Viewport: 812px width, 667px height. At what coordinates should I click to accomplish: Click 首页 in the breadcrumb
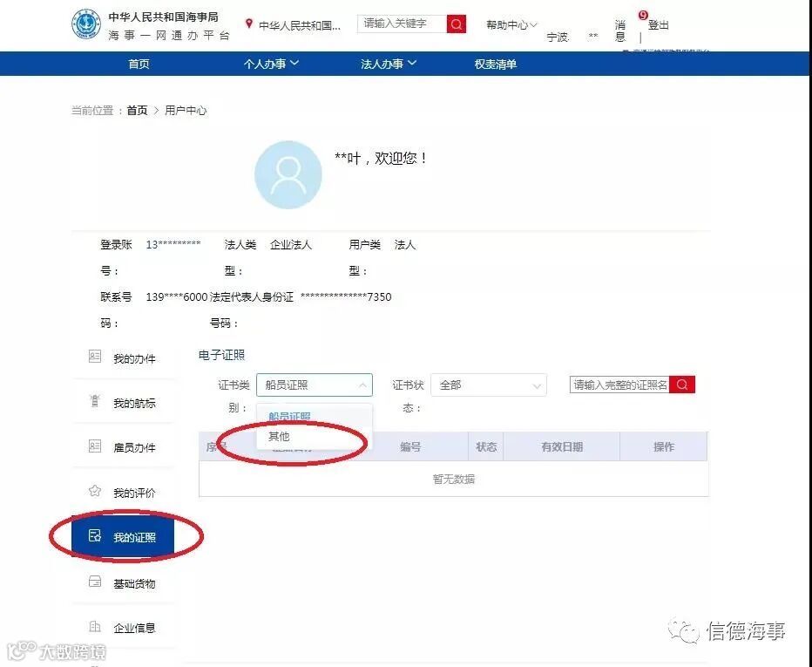click(137, 110)
